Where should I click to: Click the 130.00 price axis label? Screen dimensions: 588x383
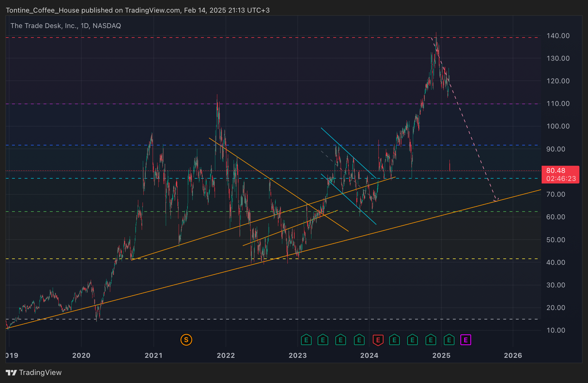coord(558,58)
